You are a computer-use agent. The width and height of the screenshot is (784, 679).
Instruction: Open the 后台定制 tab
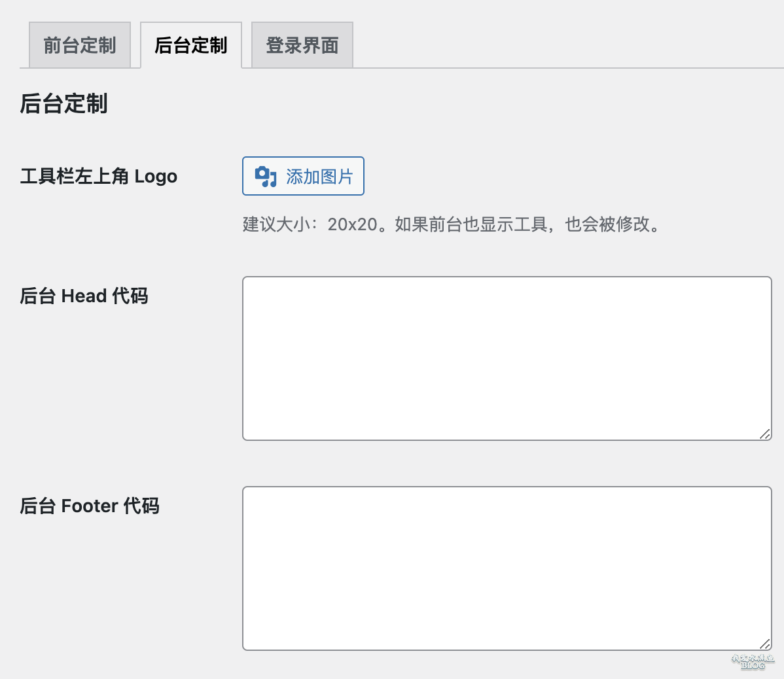point(191,45)
